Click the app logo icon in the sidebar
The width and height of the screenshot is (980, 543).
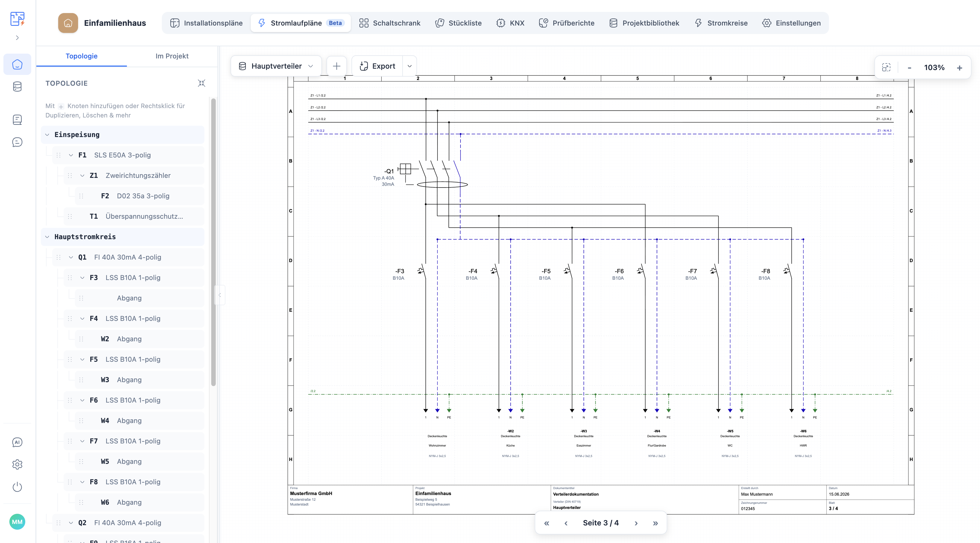click(x=18, y=18)
